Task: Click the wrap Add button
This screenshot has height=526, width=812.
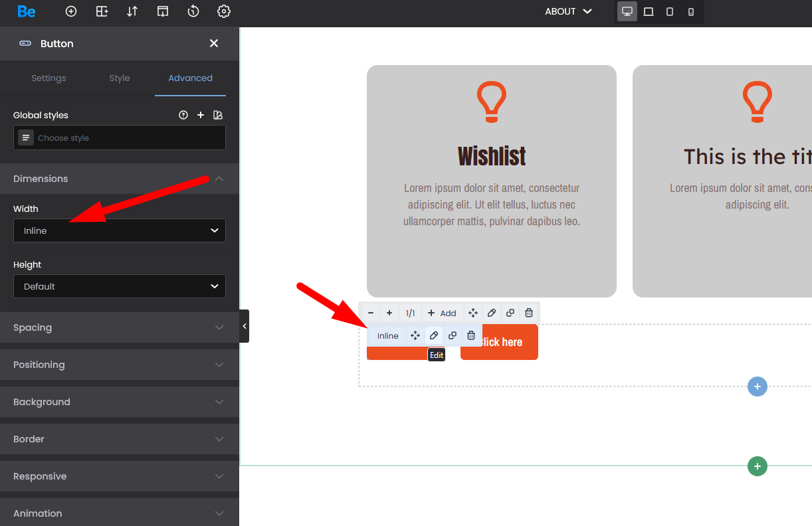Action: point(442,313)
